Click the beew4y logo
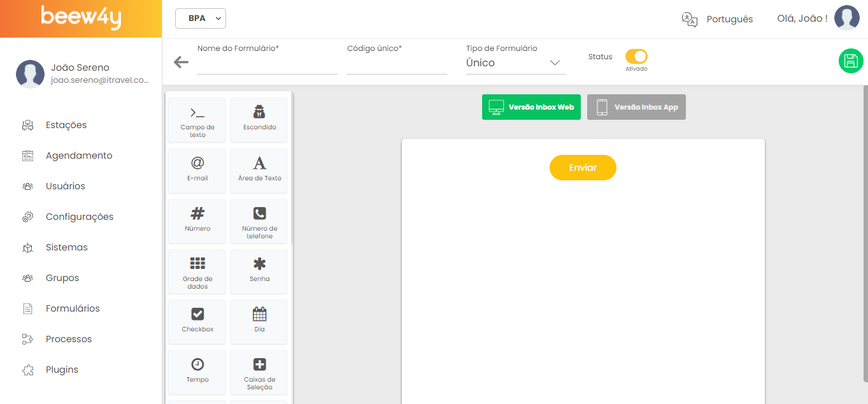 click(x=81, y=18)
